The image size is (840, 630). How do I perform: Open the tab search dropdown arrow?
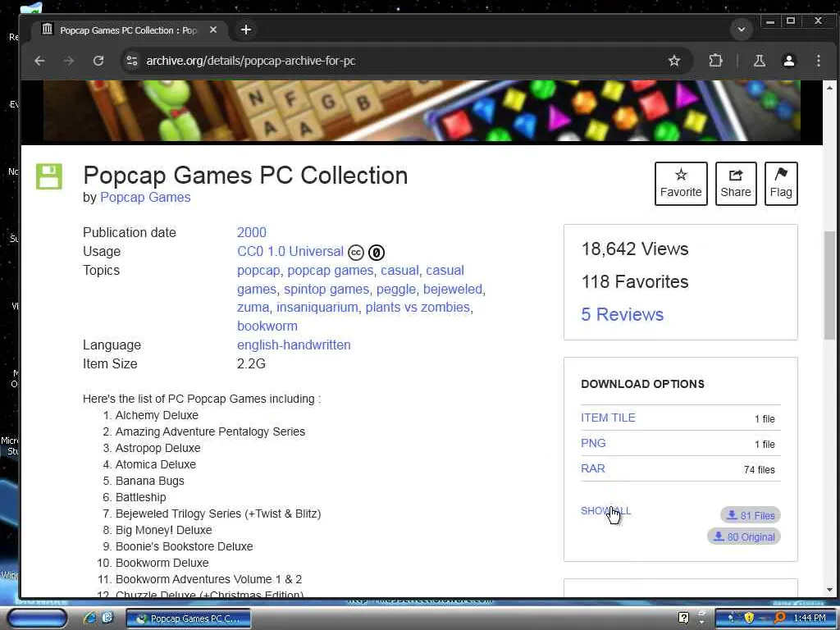pyautogui.click(x=742, y=30)
